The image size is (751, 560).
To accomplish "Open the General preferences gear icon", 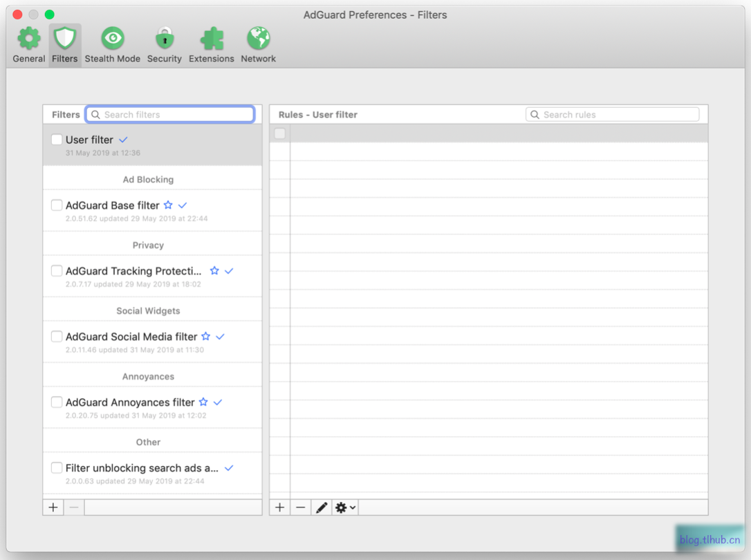I will 29,38.
